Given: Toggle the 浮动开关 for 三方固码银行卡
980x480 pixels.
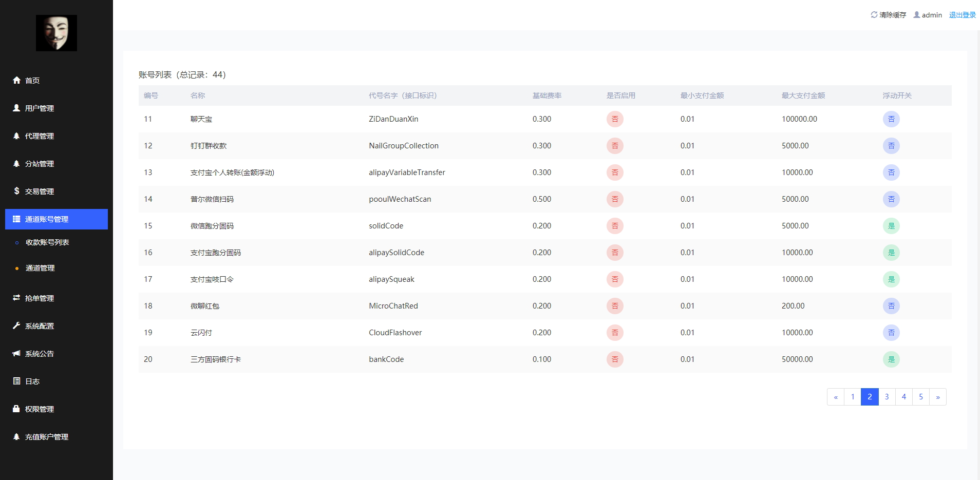Looking at the screenshot, I should [891, 359].
